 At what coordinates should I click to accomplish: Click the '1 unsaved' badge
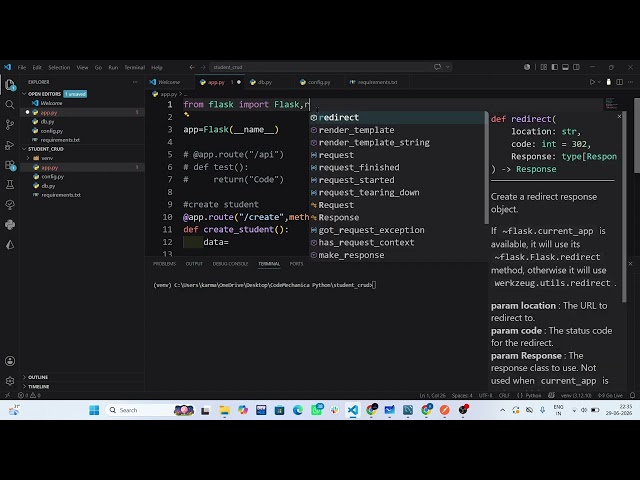(x=75, y=94)
